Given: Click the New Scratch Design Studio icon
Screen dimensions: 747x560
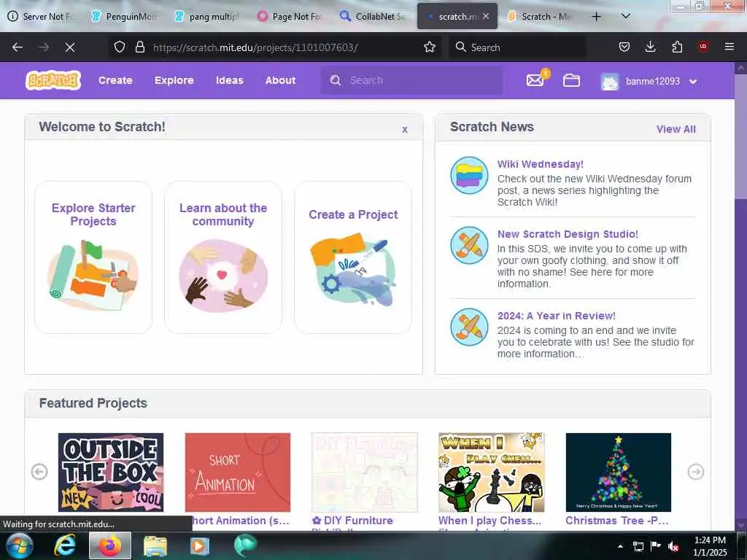Looking at the screenshot, I should coord(469,245).
